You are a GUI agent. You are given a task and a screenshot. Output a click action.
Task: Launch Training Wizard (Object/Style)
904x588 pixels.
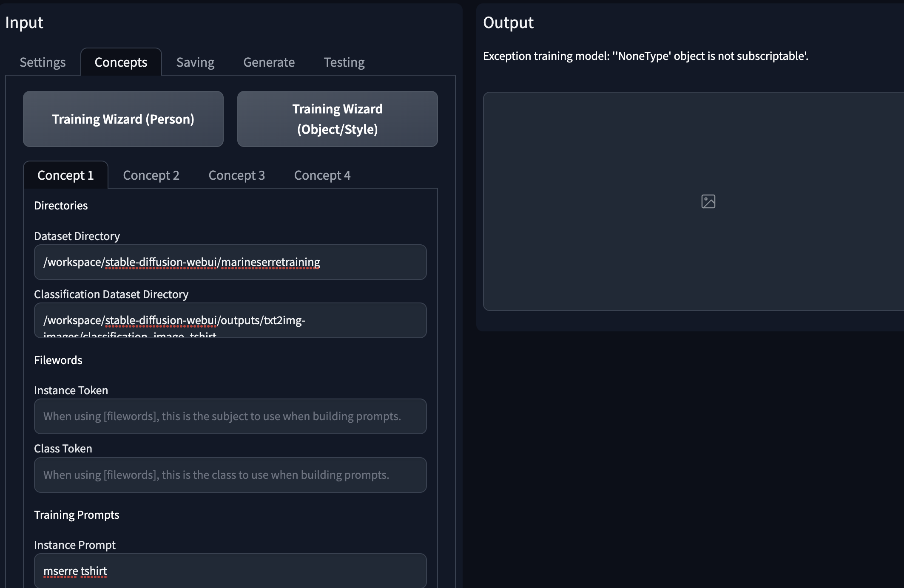(337, 119)
